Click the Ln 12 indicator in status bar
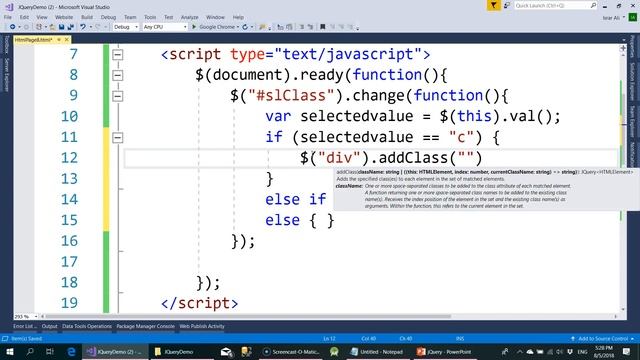 [329, 339]
